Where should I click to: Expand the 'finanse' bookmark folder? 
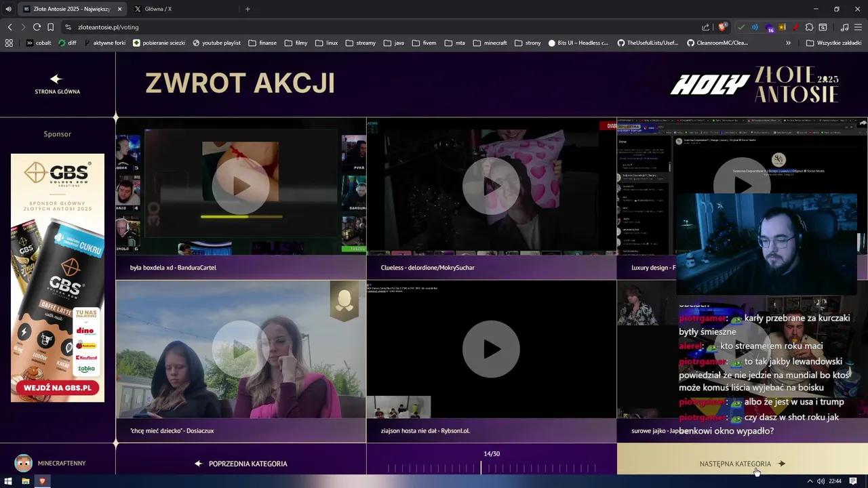262,43
